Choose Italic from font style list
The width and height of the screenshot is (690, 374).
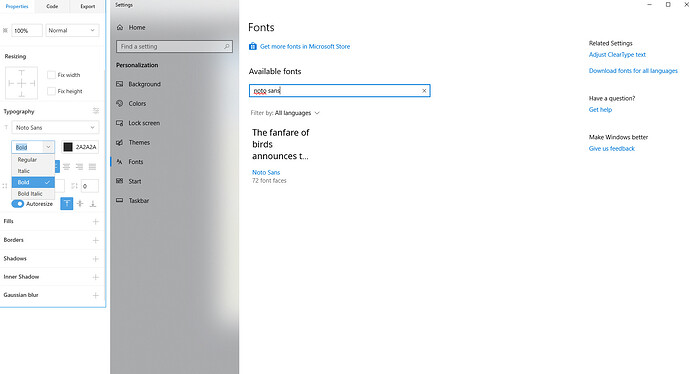click(x=33, y=171)
